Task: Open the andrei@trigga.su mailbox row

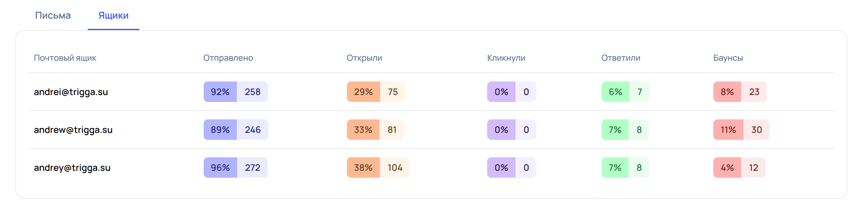Action: 431,92
